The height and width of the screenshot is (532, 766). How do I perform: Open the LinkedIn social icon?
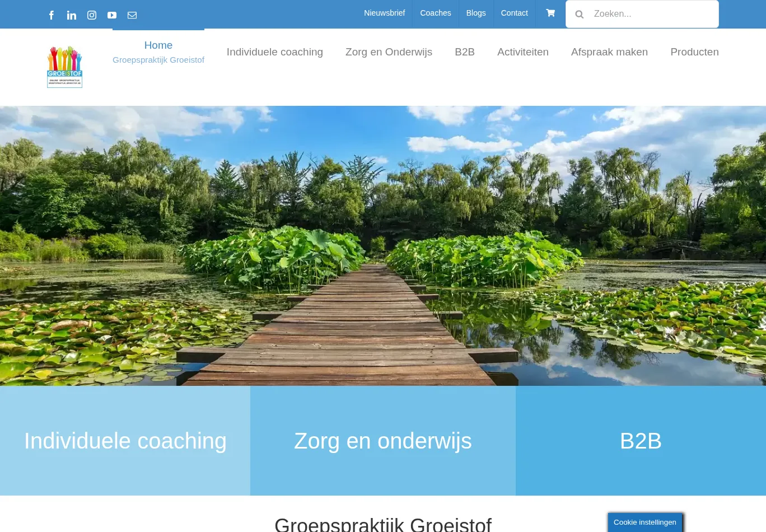72,15
